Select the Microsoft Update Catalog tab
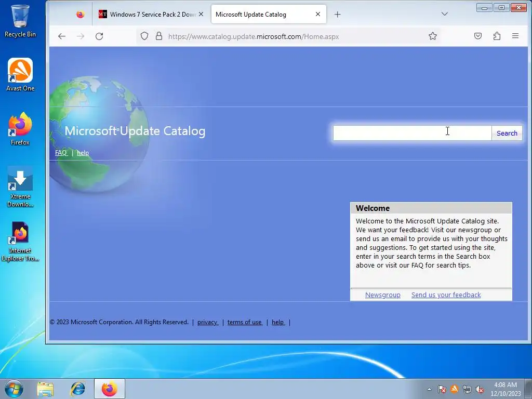The image size is (532, 399). 269,14
